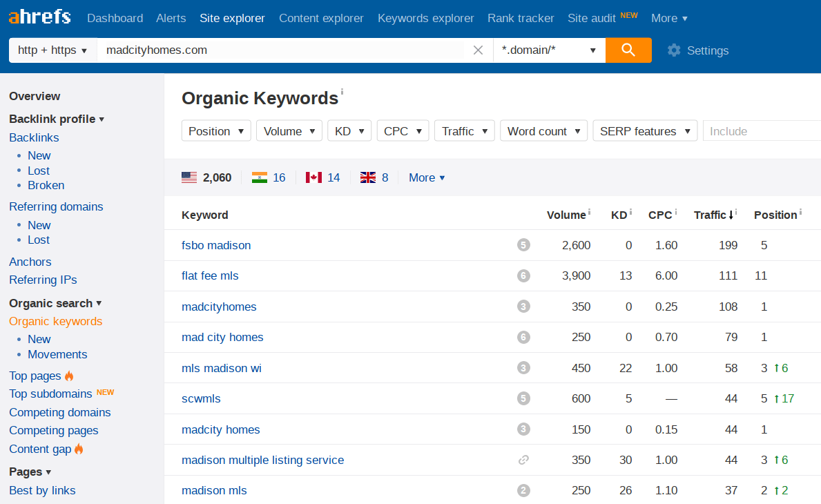Click link icon for madison multiple listing service

[x=523, y=460]
